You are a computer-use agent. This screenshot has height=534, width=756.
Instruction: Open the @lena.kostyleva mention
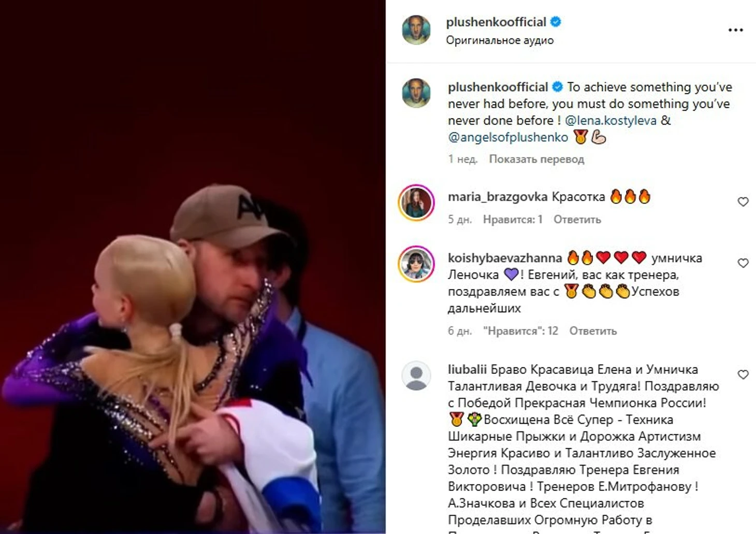pyautogui.click(x=610, y=120)
